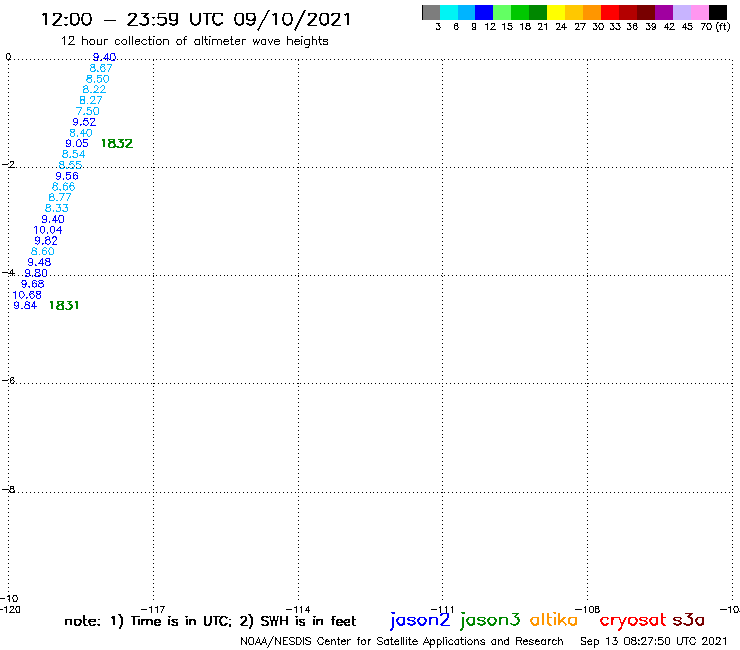This screenshot has height=650, width=740.
Task: Click the wave height value '8.66'
Action: click(x=64, y=187)
